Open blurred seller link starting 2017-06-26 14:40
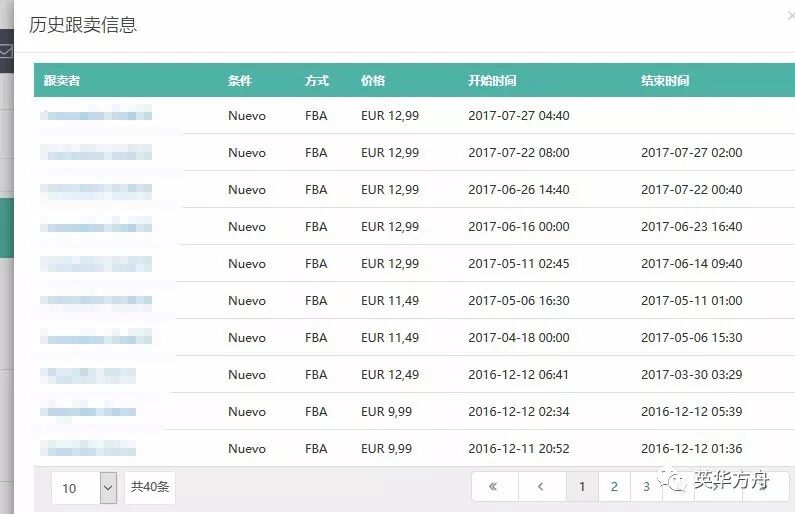 pyautogui.click(x=96, y=190)
